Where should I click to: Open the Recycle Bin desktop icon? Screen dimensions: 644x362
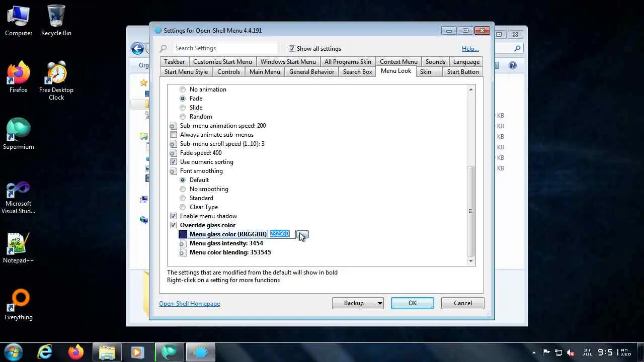point(56,21)
